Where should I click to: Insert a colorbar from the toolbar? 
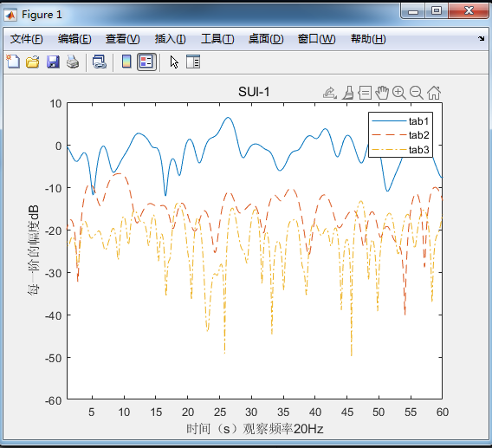[x=126, y=62]
